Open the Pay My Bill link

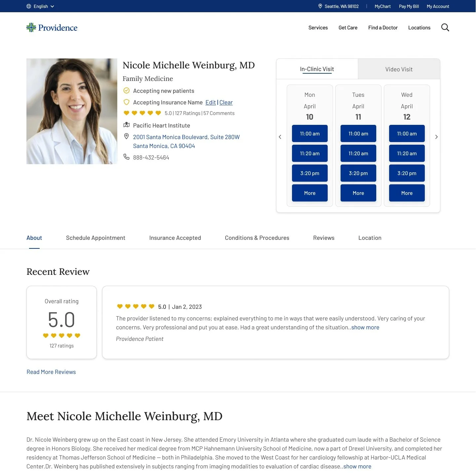coord(409,6)
